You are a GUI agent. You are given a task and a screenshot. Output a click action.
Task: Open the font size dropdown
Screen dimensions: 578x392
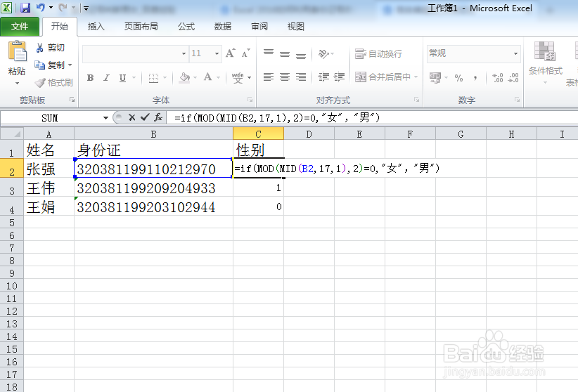217,54
